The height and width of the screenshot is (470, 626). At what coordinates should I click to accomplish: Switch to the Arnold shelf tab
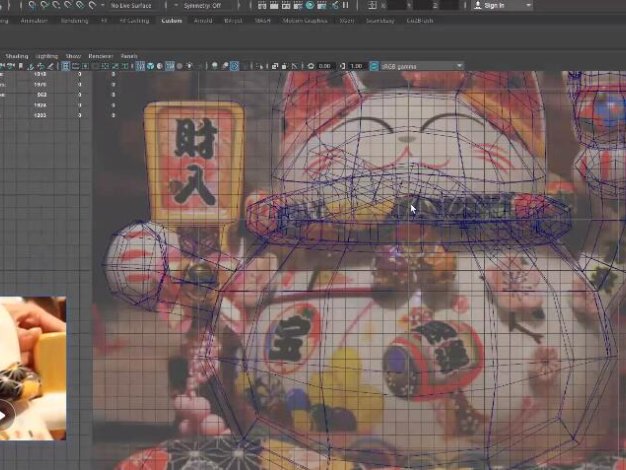203,21
